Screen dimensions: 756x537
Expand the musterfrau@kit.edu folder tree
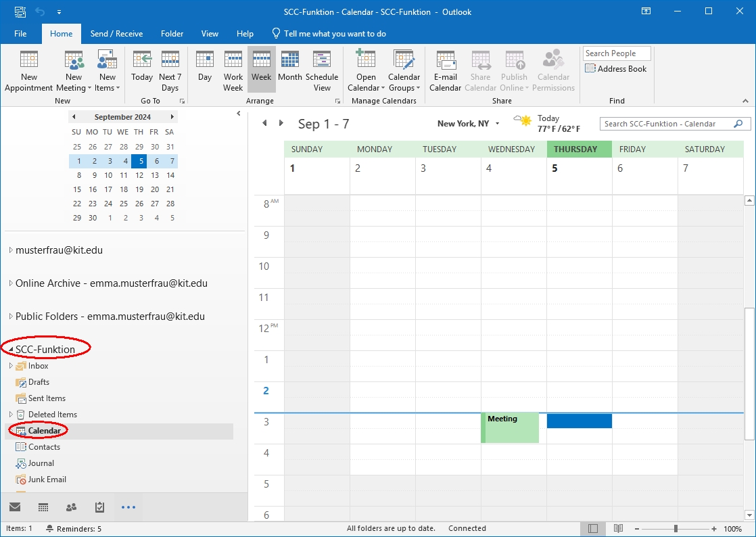pyautogui.click(x=11, y=250)
